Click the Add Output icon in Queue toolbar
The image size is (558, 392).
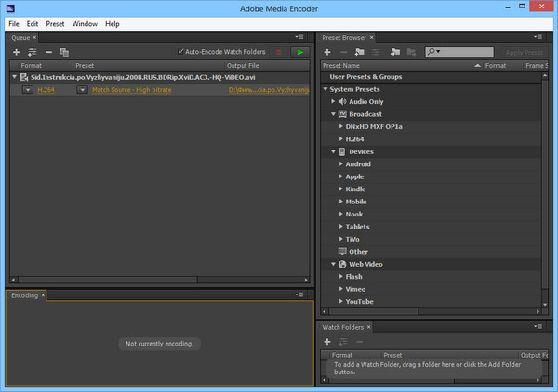pyautogui.click(x=33, y=52)
